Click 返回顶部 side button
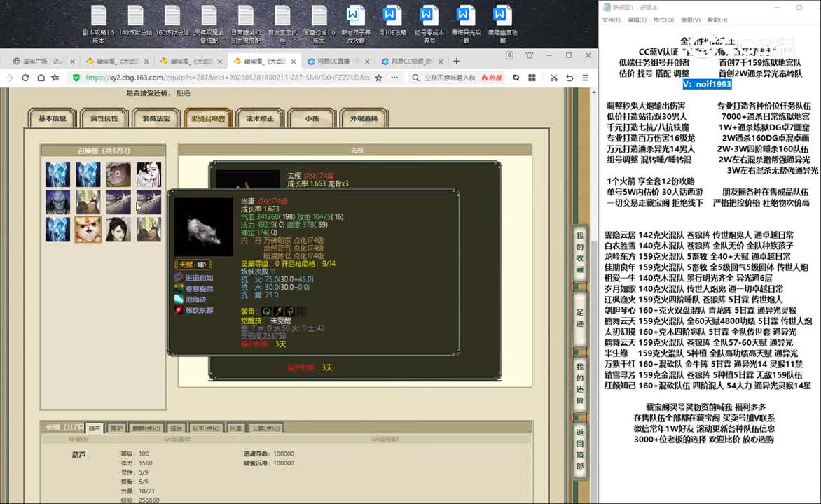The height and width of the screenshot is (504, 821). tap(579, 449)
